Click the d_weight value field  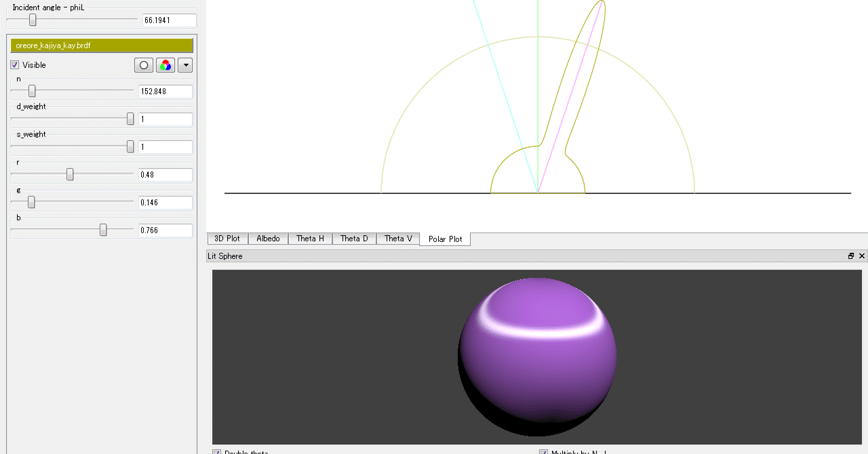click(165, 119)
